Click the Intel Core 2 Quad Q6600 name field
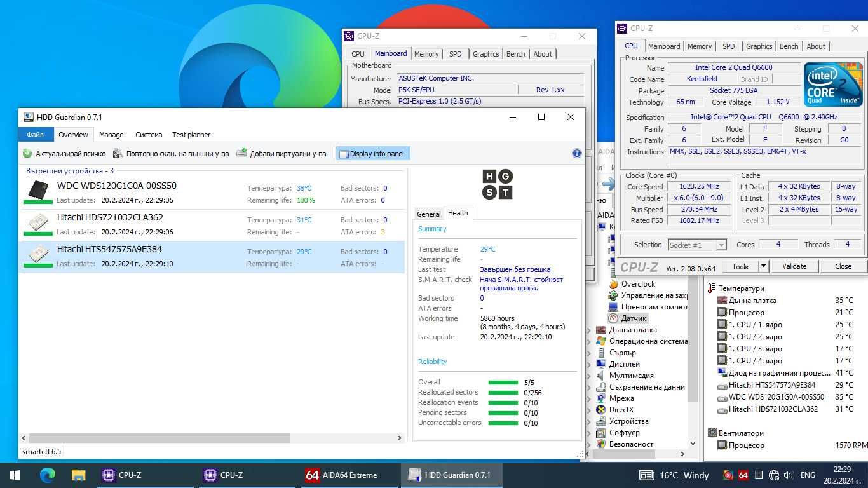Image resolution: width=868 pixels, height=488 pixels. tap(734, 67)
